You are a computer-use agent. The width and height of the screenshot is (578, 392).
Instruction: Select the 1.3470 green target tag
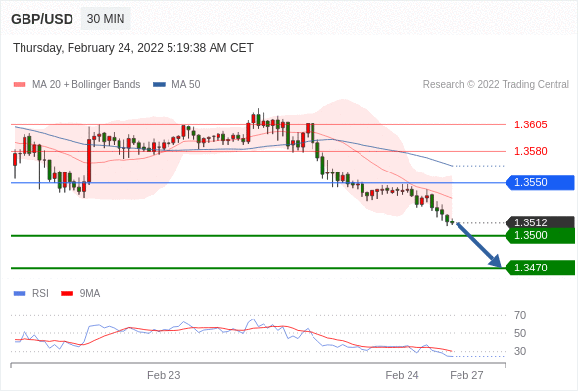coord(540,268)
